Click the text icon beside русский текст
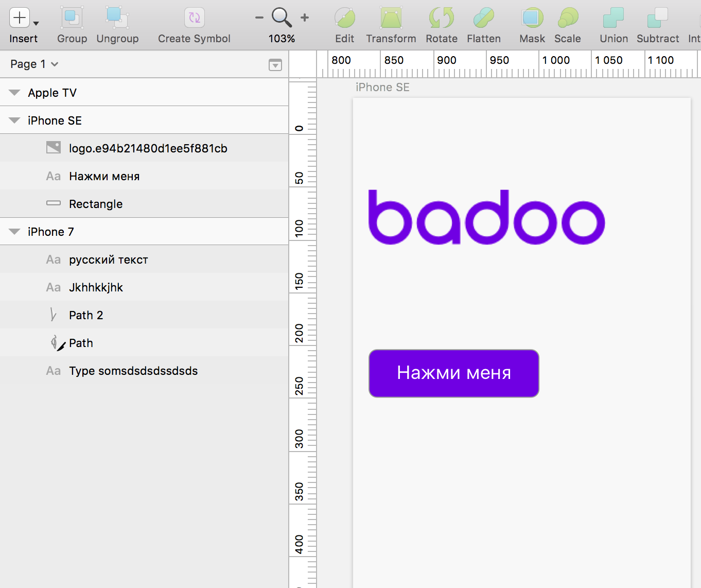The height and width of the screenshot is (588, 701). pyautogui.click(x=54, y=260)
